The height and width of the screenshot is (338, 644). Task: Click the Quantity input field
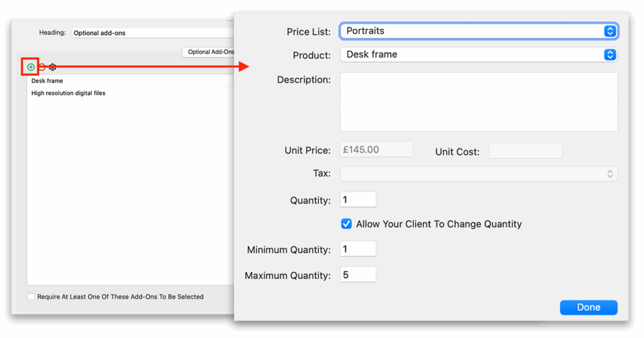(358, 200)
